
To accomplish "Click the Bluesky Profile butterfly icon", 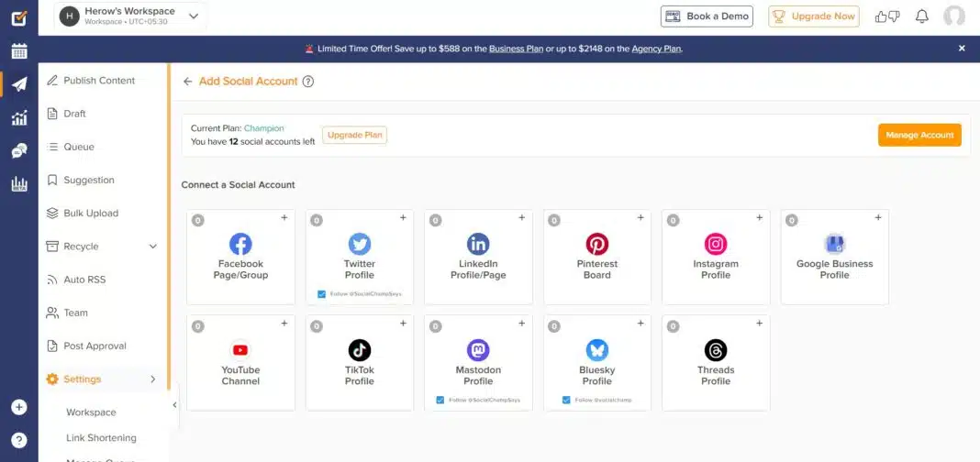I will tap(596, 350).
